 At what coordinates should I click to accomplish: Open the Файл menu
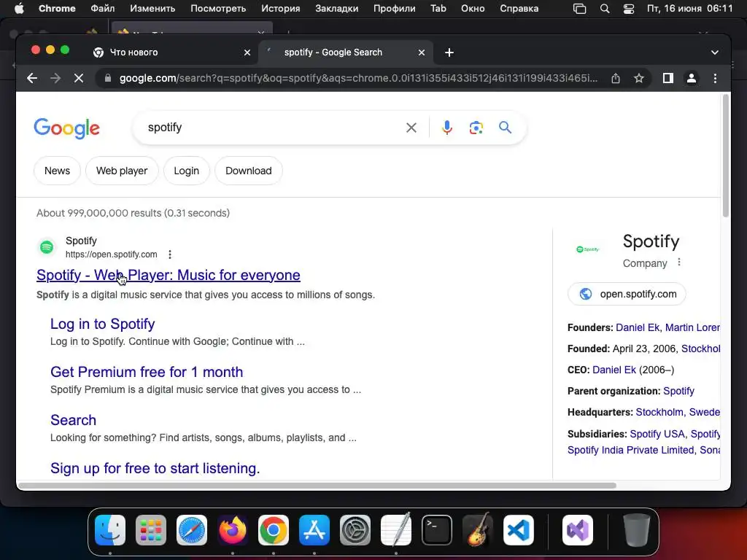pos(102,8)
